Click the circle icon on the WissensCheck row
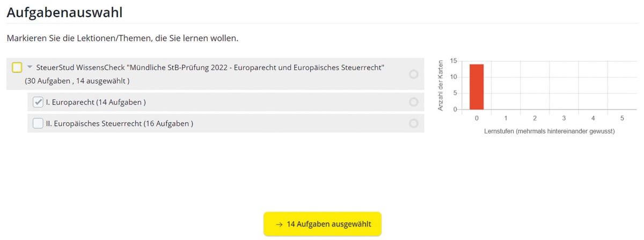Viewport: 644px width, 240px height. pos(413,74)
